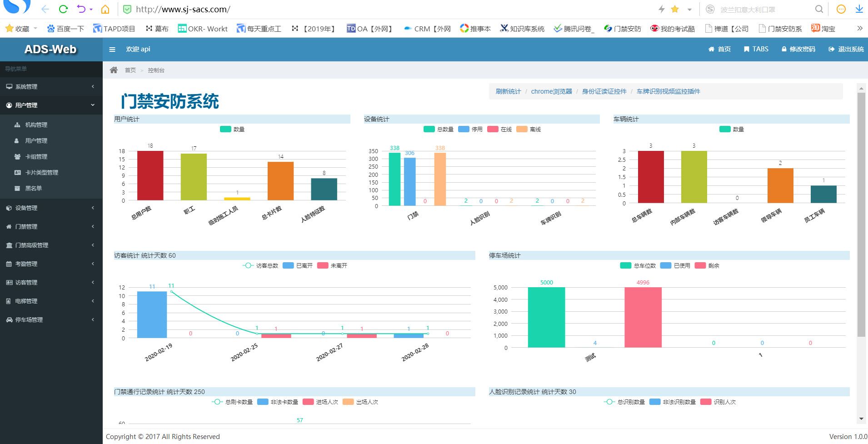Toggle 已离开 series in visitor chart legend
The height and width of the screenshot is (444, 868).
point(298,266)
